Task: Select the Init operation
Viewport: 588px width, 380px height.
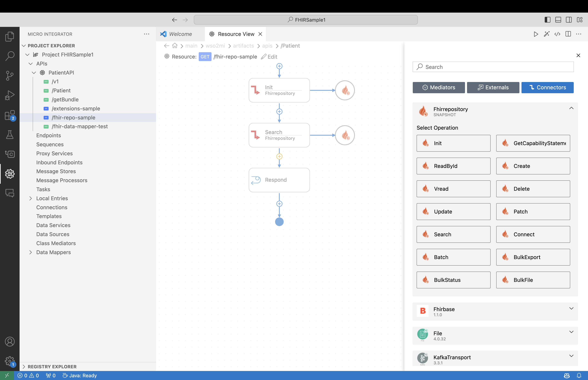Action: click(x=454, y=143)
